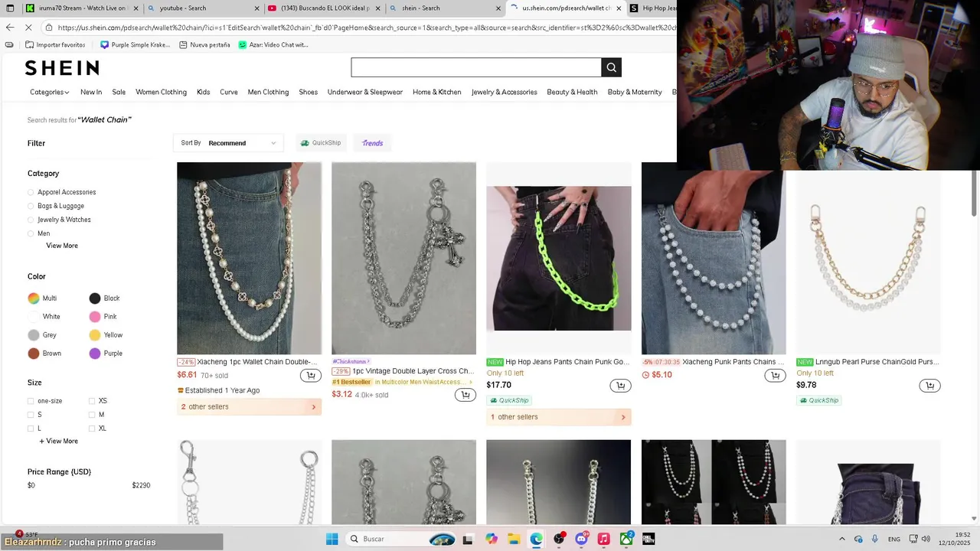Go back with browser back arrow
This screenshot has height=551, width=980.
[10, 27]
